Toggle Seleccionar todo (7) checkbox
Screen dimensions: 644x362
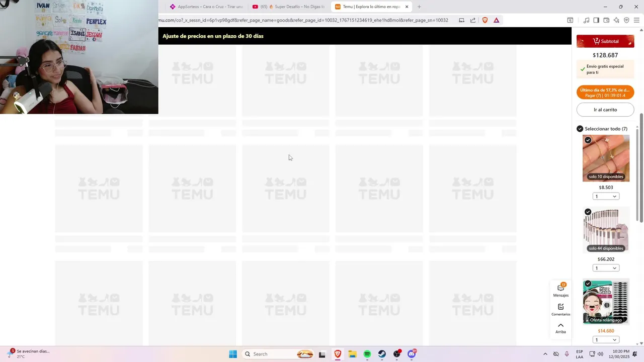coord(580,129)
